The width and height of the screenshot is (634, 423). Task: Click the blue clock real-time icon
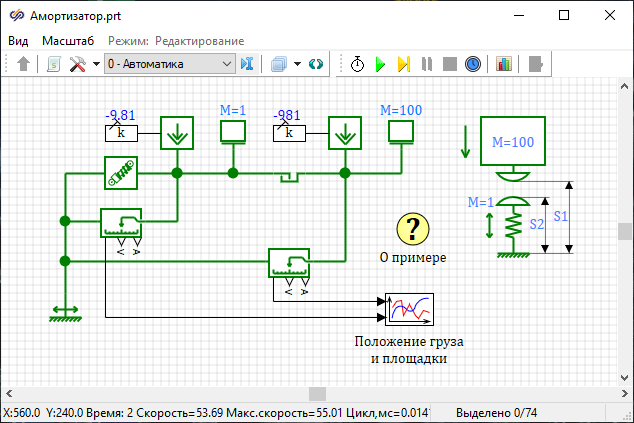click(473, 64)
